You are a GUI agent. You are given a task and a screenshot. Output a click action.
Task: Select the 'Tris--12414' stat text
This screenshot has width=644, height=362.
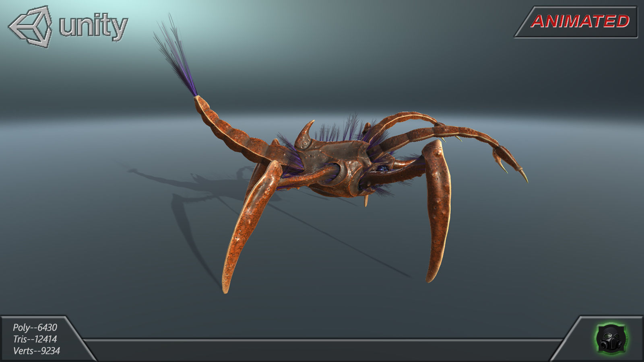tap(35, 339)
